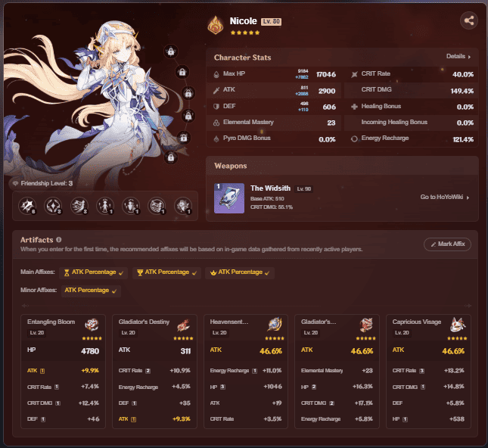Click the left arrow of artifact carousel

pos(25,306)
